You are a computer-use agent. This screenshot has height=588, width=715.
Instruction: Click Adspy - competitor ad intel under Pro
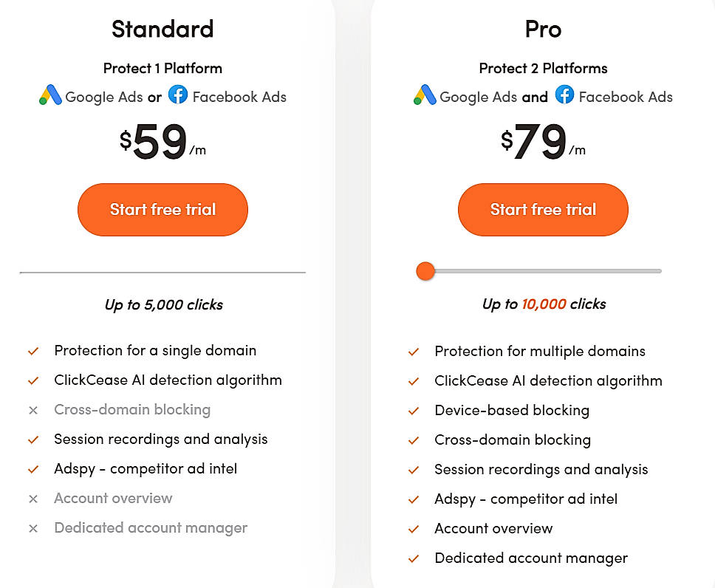point(527,499)
